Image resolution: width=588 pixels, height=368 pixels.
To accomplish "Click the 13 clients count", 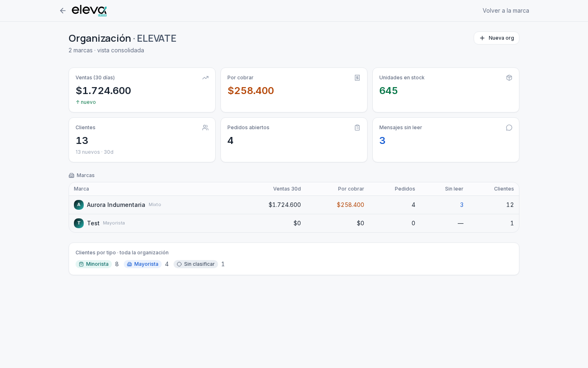I will pyautogui.click(x=82, y=141).
